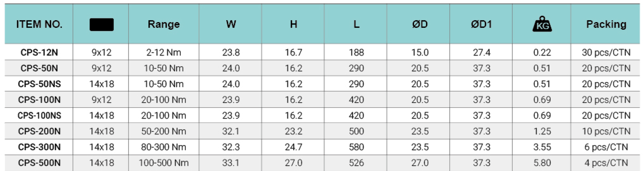Viewport: 644px width, 171px height.
Task: Select the 100-500 Nm range cell
Action: (x=164, y=163)
